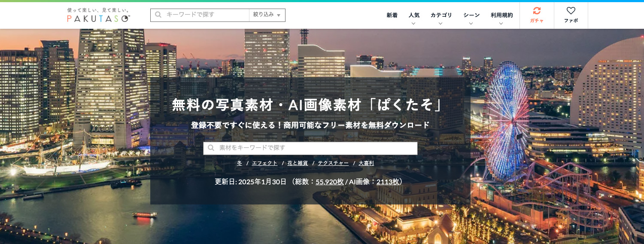The image size is (644, 244).
Task: Open the ファボ heart favorites icon
Action: tap(571, 11)
